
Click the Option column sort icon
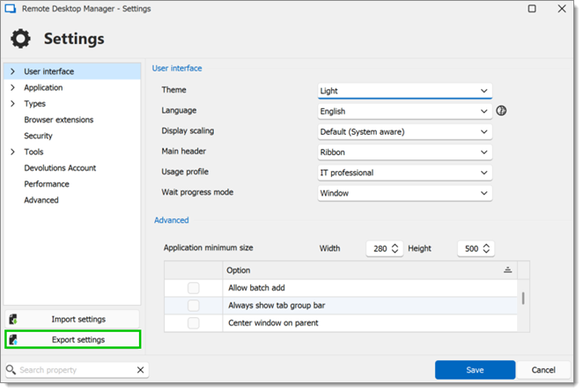pyautogui.click(x=507, y=270)
